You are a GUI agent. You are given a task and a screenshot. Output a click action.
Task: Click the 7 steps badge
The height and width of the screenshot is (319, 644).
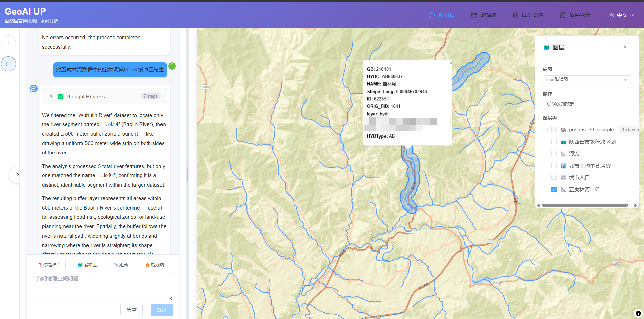(150, 96)
